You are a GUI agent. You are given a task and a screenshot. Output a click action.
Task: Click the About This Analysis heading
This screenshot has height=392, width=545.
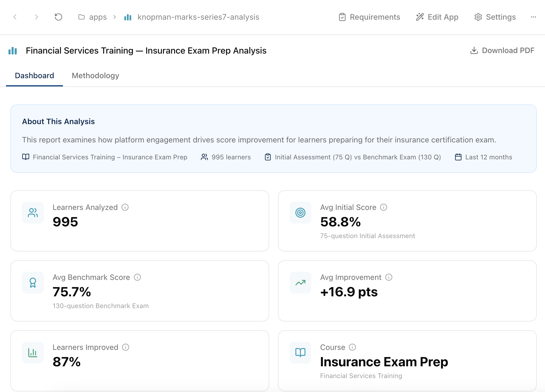point(58,121)
